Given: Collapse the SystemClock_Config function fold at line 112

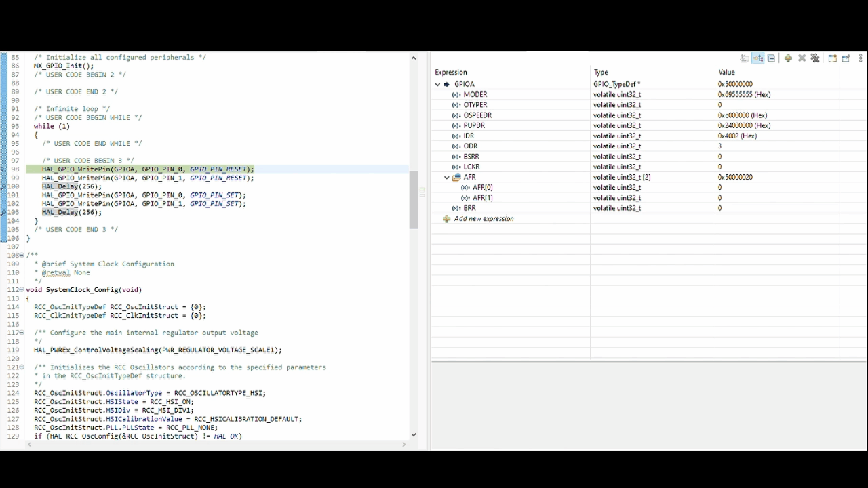Looking at the screenshot, I should click(x=22, y=290).
